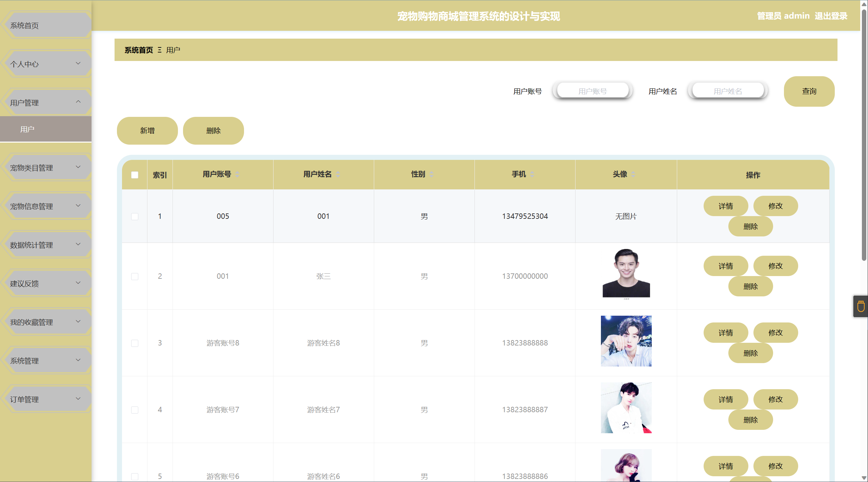Expand the 数据统计管理 chevron
This screenshot has width=868, height=482.
[78, 244]
